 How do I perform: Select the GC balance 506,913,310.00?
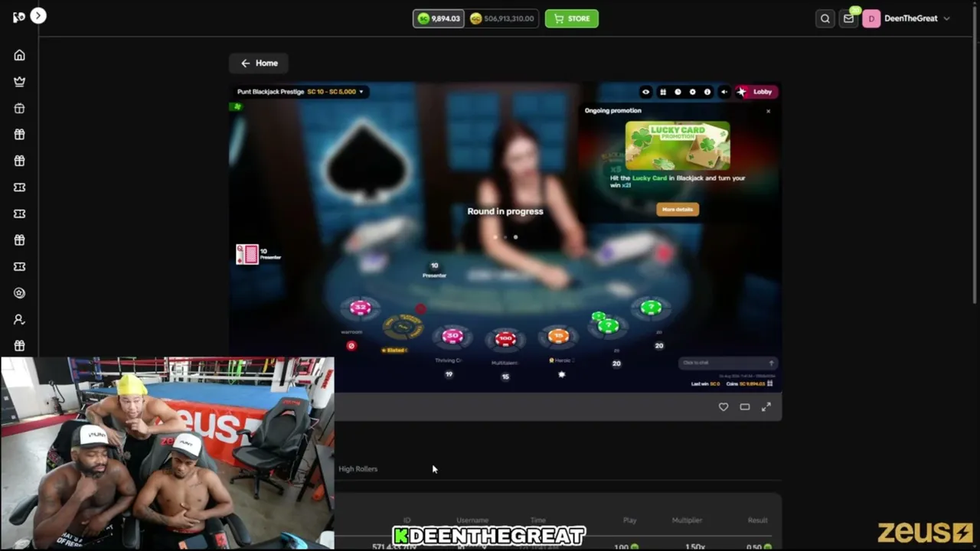click(502, 18)
